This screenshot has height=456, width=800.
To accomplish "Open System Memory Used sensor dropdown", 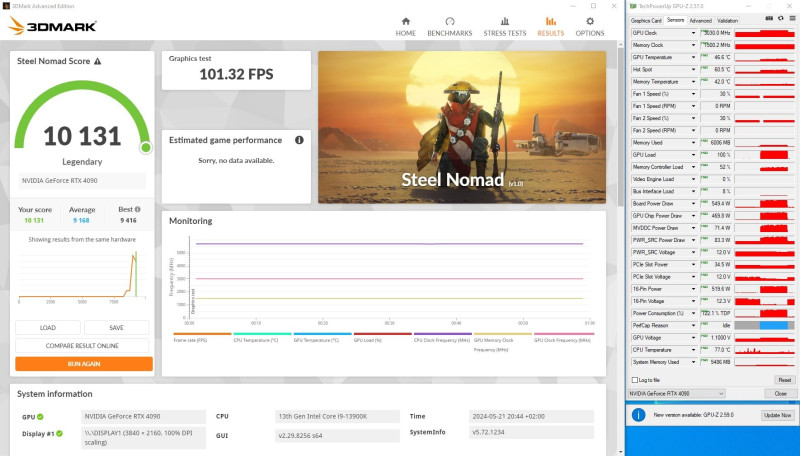I will point(693,362).
